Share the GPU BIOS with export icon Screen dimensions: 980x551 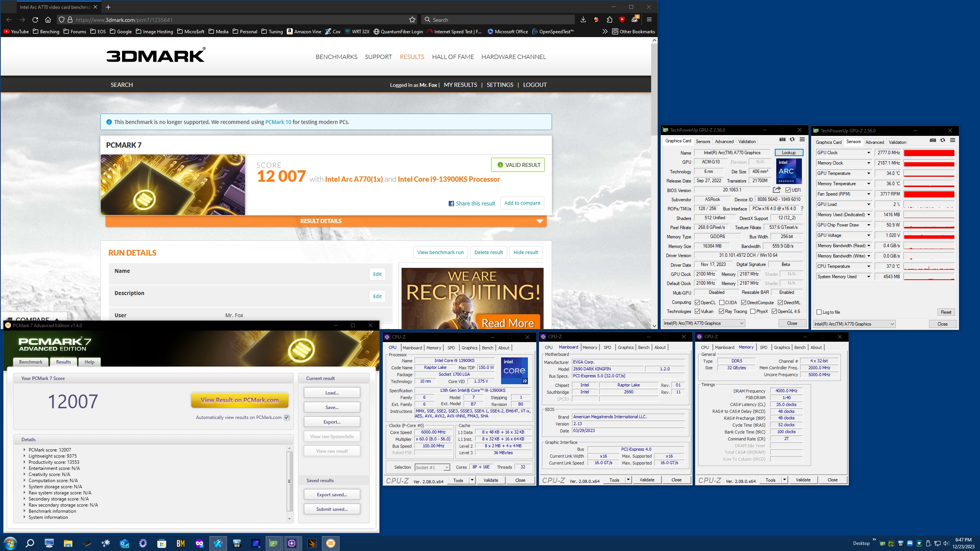click(x=777, y=190)
